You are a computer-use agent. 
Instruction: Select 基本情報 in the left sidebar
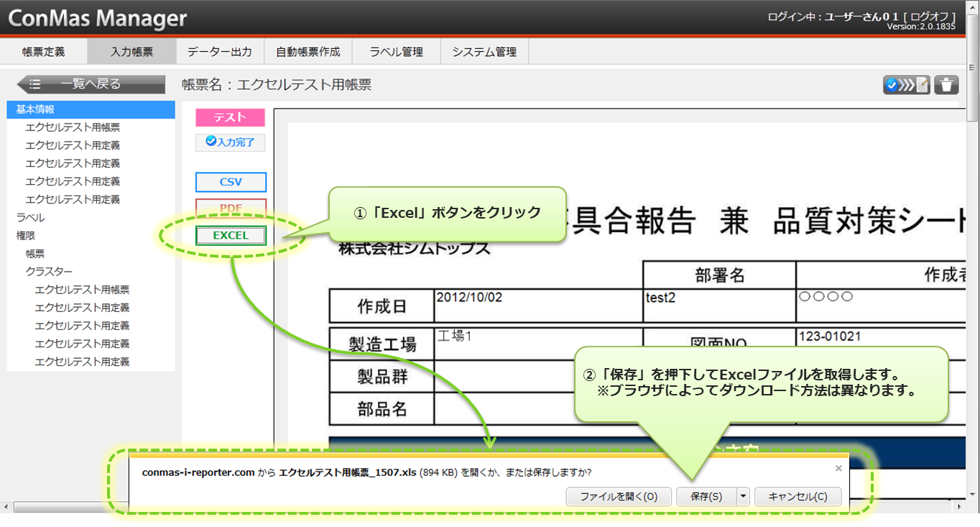click(x=35, y=109)
